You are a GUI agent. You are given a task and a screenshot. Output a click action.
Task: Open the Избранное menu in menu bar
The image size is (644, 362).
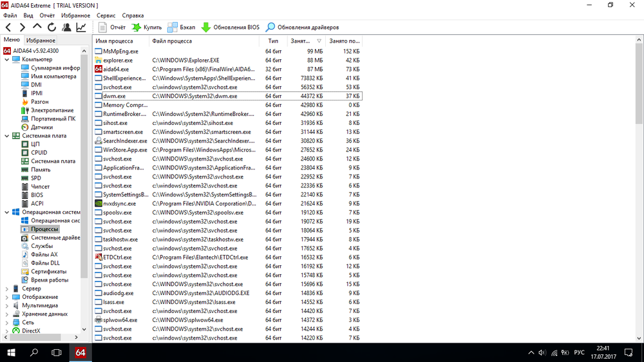click(x=75, y=15)
